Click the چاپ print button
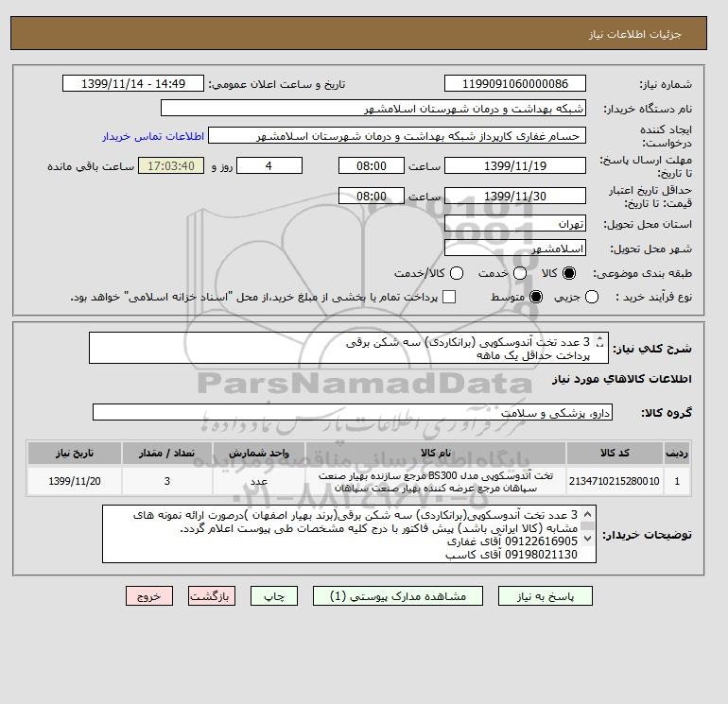728x704 pixels. [x=274, y=596]
